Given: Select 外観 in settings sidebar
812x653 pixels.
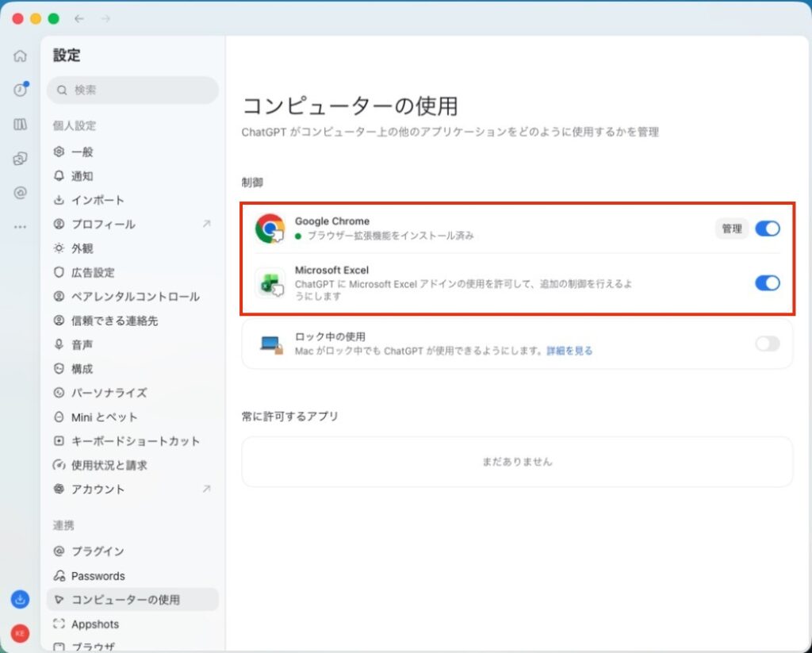Looking at the screenshot, I should tap(132, 248).
